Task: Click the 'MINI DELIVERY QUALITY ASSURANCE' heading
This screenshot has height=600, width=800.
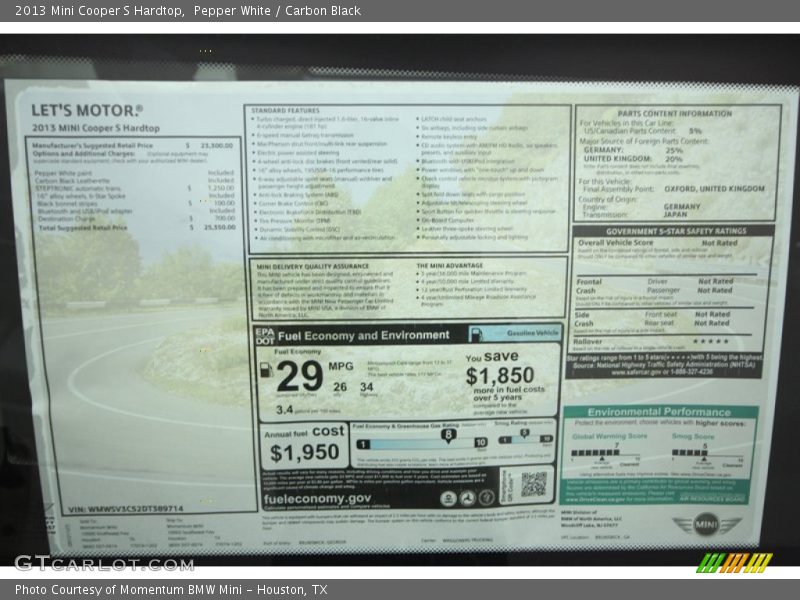Action: [x=312, y=266]
